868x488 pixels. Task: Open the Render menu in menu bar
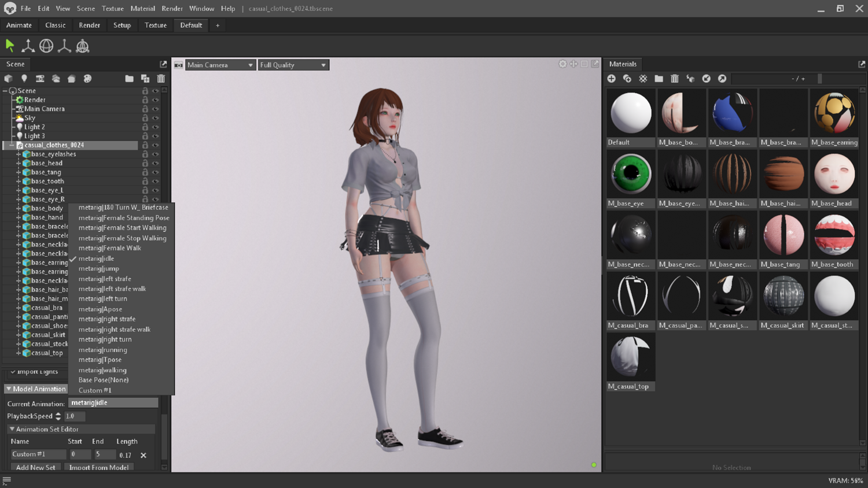tap(172, 9)
